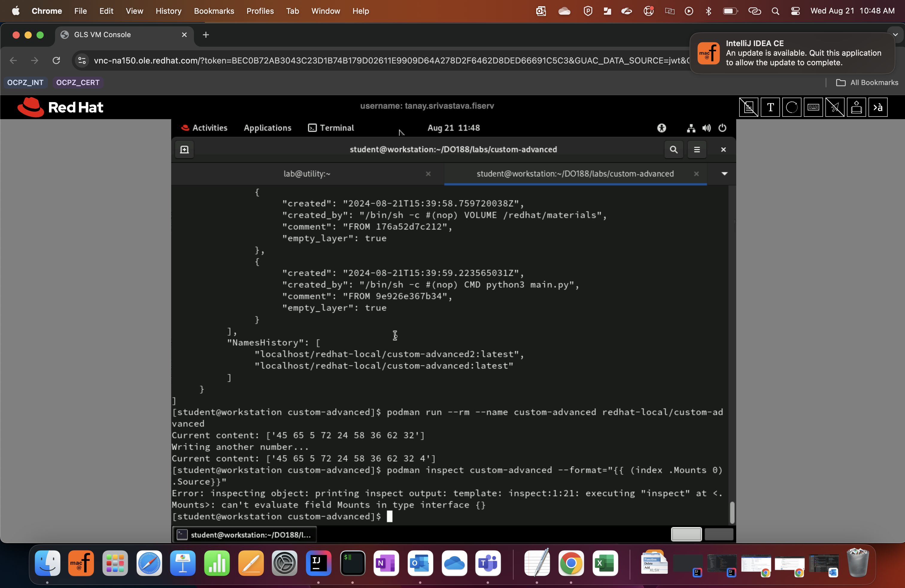The height and width of the screenshot is (588, 905).
Task: Click the Activities button
Action: point(205,128)
